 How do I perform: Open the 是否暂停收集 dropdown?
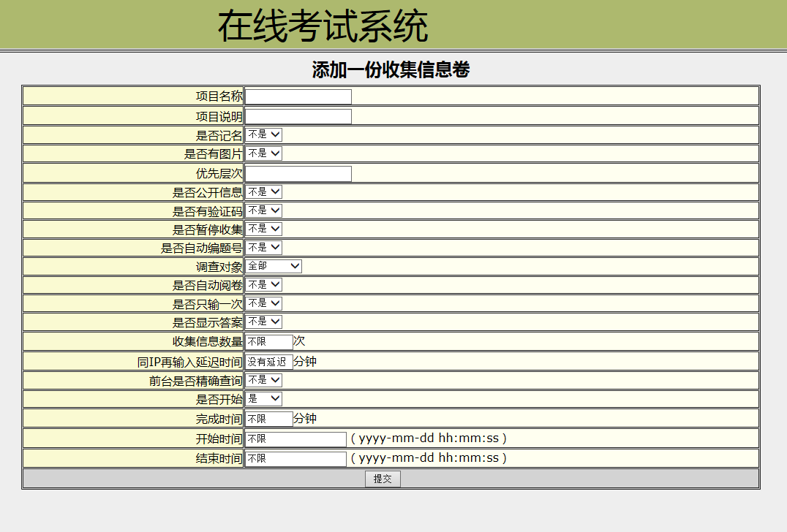[x=263, y=229]
